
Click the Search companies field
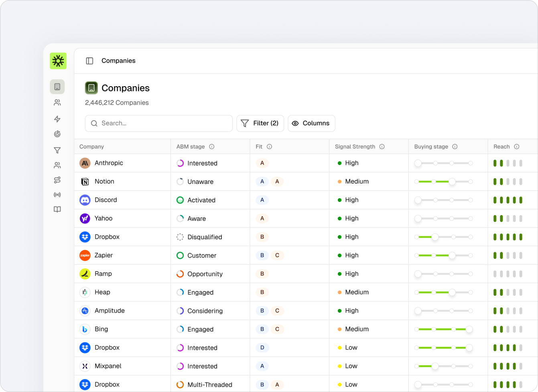coord(159,123)
